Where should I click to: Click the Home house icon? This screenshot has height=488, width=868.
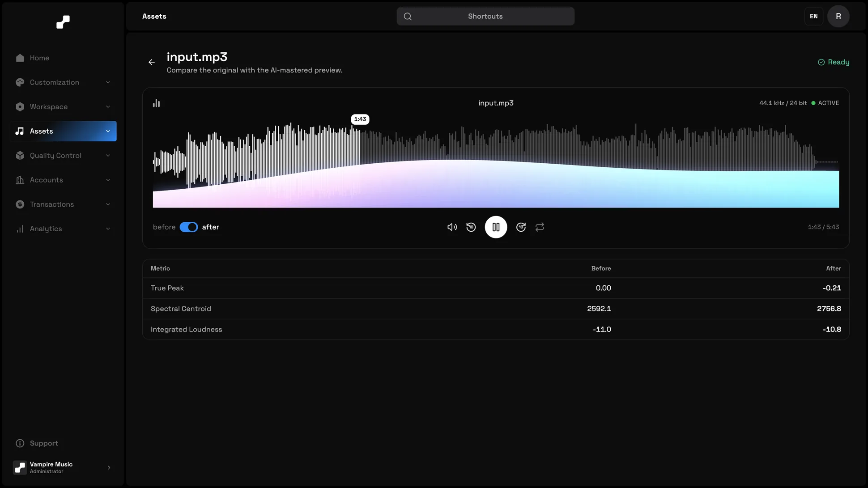pos(20,58)
